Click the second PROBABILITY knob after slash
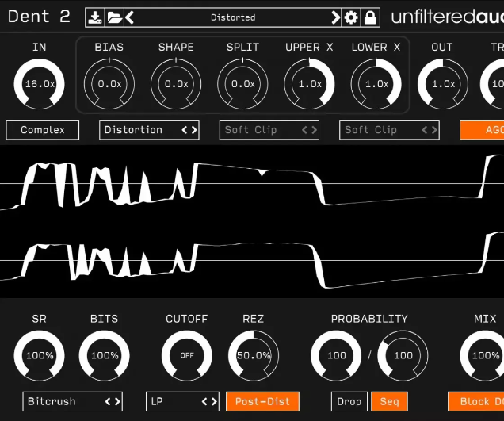The width and height of the screenshot is (504, 421). [403, 355]
